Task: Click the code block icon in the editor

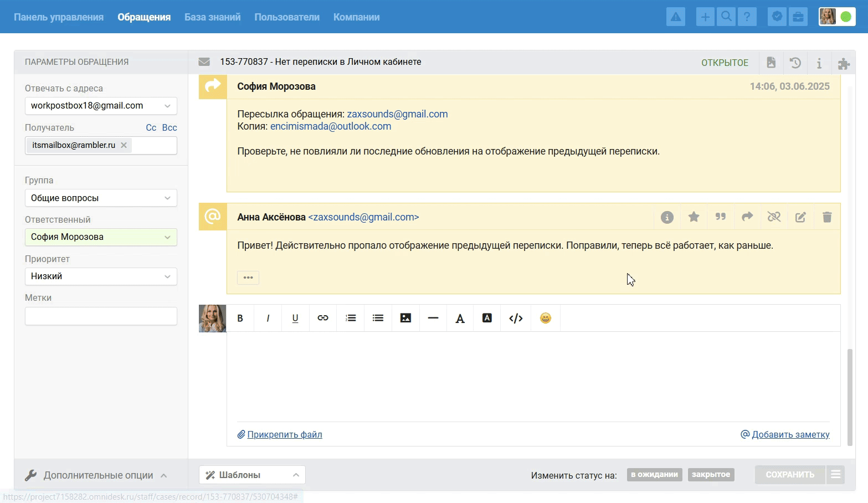Action: click(516, 318)
